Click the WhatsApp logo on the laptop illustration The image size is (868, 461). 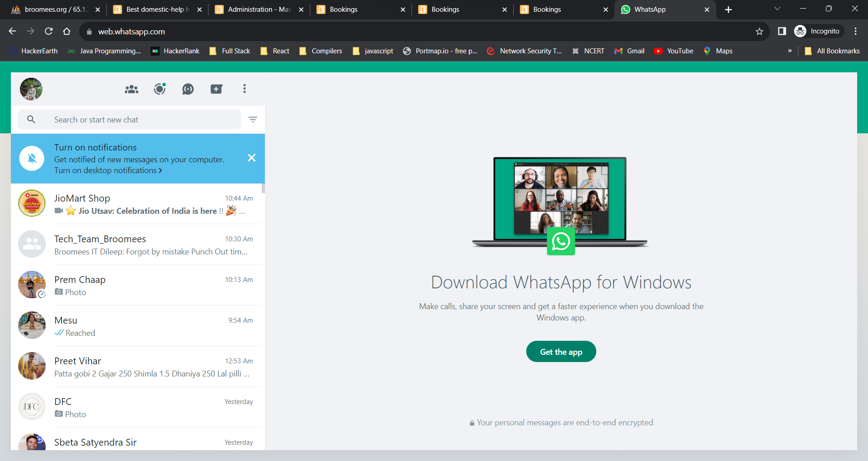pos(561,241)
